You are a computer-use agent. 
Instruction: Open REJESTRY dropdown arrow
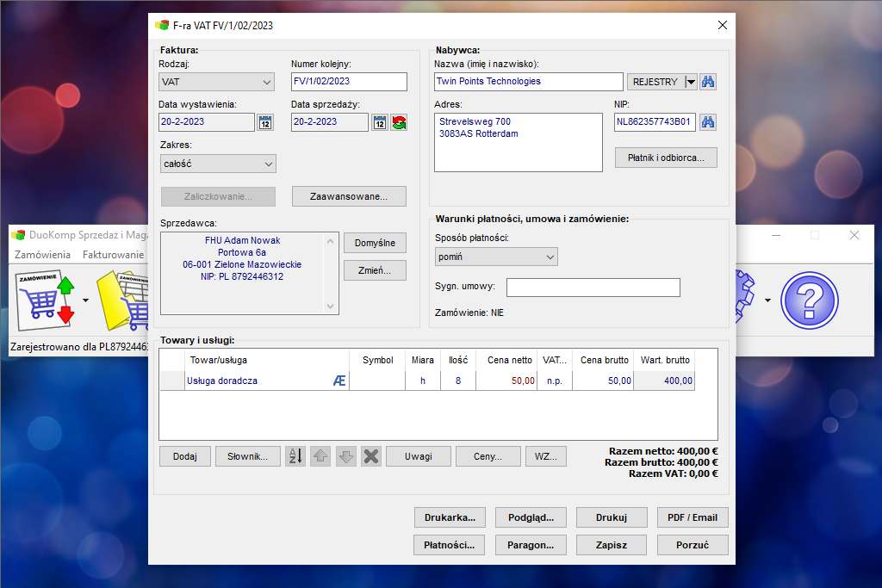(x=691, y=82)
